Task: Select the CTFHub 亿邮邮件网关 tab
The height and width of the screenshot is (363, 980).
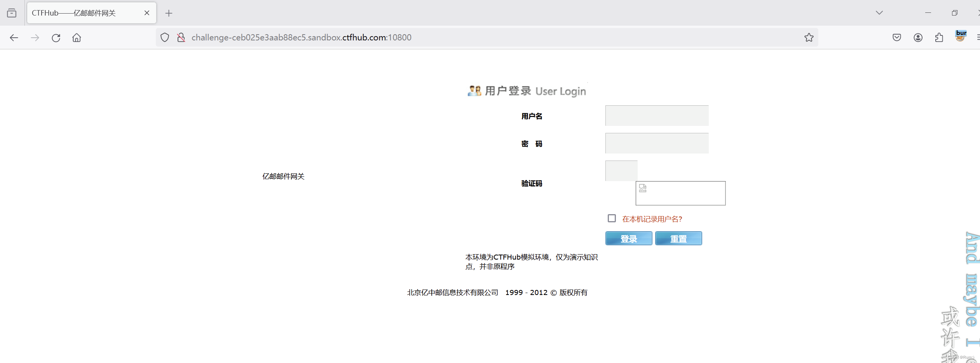Action: coord(78,12)
